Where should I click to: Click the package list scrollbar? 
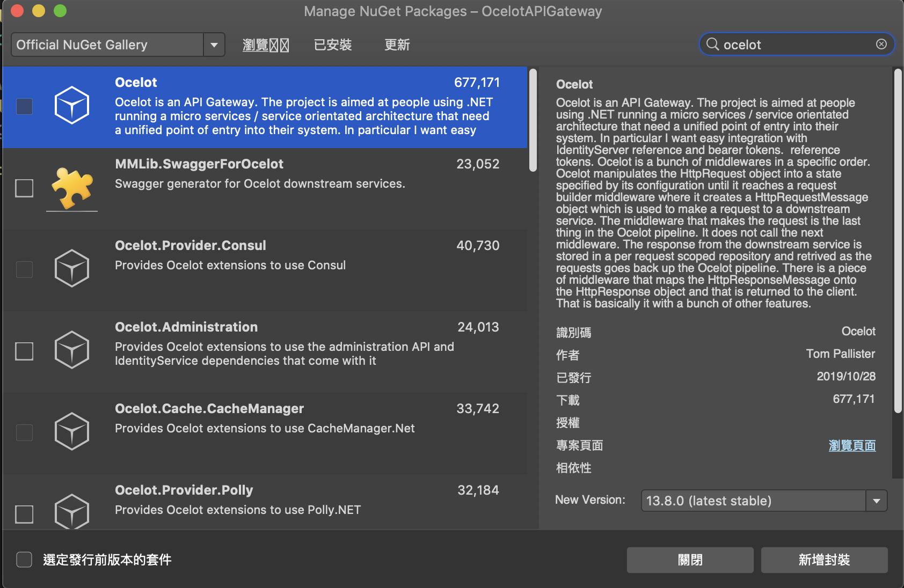533,120
